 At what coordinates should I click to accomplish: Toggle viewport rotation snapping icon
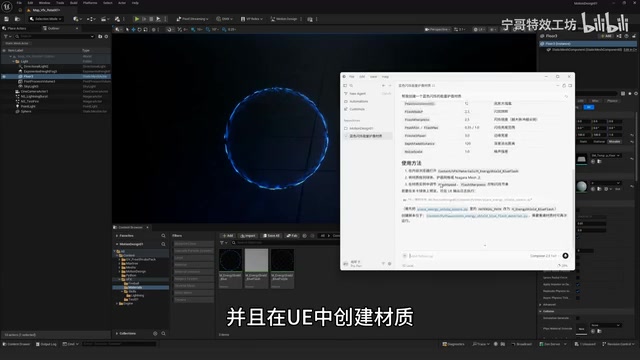coord(208,29)
